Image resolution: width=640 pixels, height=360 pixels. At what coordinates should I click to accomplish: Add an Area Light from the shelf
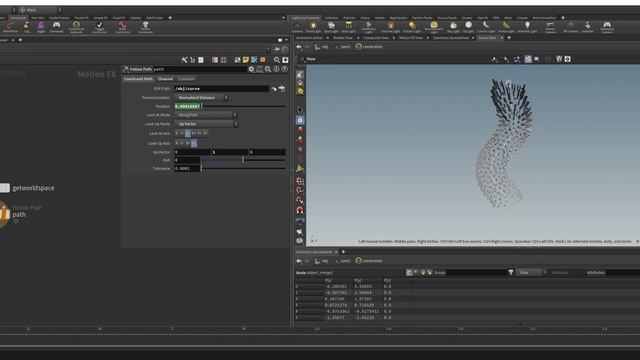(x=349, y=27)
